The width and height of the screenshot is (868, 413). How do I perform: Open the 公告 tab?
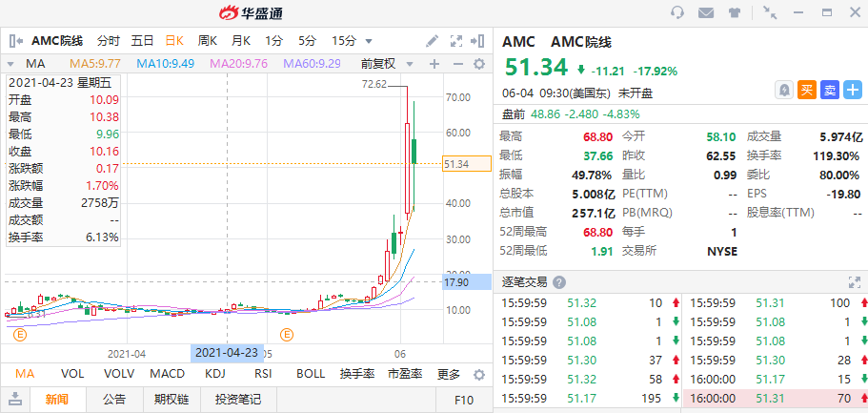pos(114,399)
